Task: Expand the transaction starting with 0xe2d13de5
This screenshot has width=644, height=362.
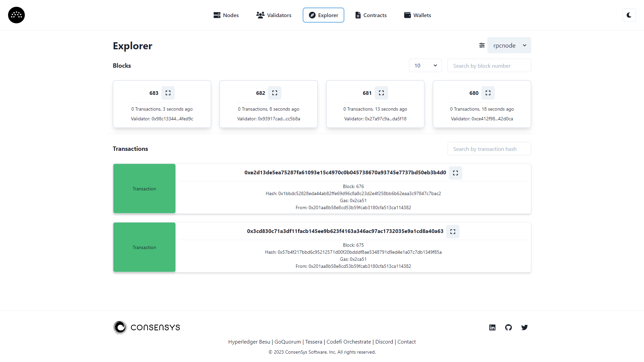Action: (x=455, y=173)
